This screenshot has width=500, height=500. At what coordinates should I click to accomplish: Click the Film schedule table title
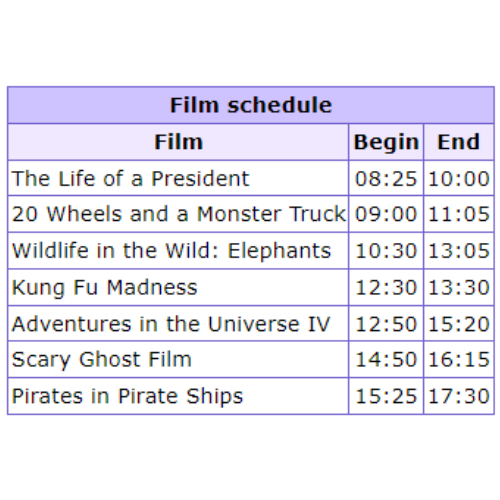click(x=251, y=105)
